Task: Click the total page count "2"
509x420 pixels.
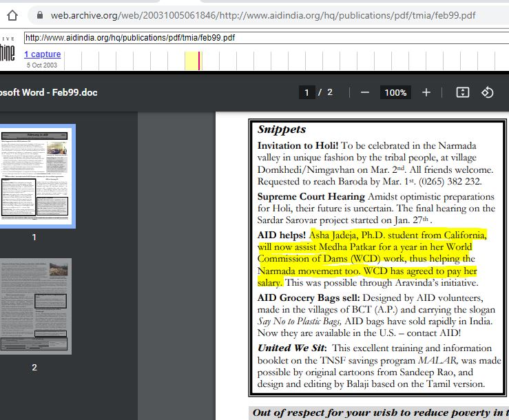Action: click(330, 92)
